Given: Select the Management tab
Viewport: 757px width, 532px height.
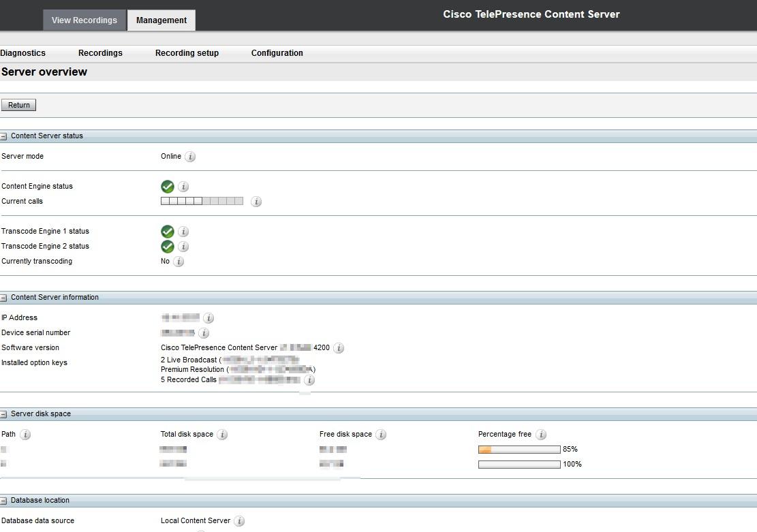Looking at the screenshot, I should pyautogui.click(x=161, y=20).
